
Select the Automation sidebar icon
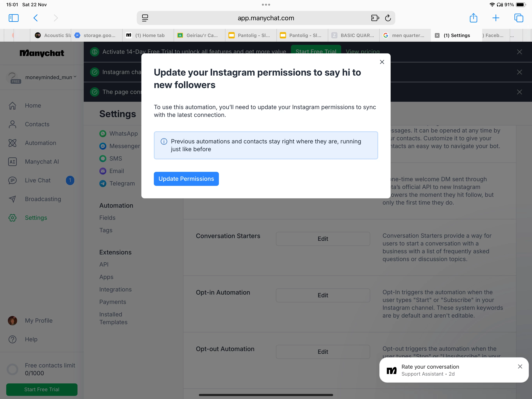12,143
